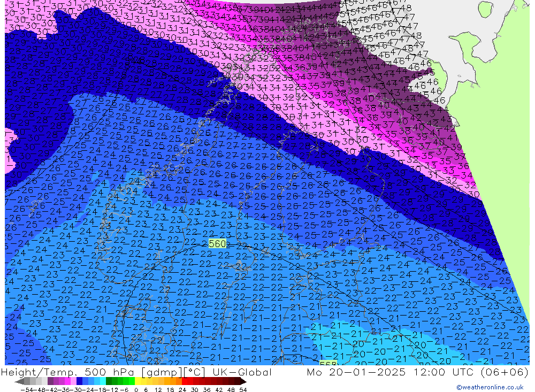Click the '[°C]' temperature unit label
This screenshot has height=392, width=535.
click(x=194, y=372)
